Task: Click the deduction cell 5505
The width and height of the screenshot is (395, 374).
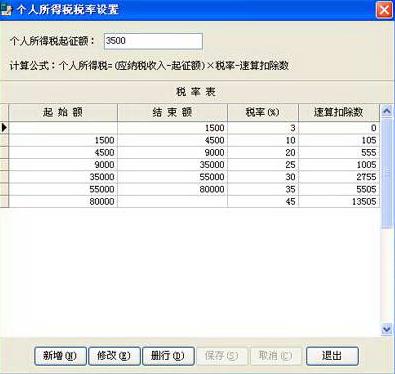Action: [339, 189]
